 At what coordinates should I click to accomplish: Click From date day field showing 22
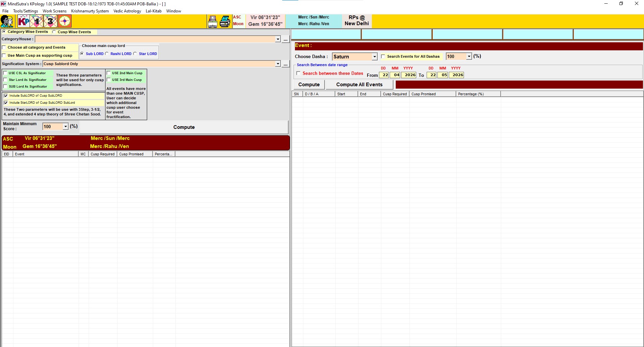tap(384, 75)
